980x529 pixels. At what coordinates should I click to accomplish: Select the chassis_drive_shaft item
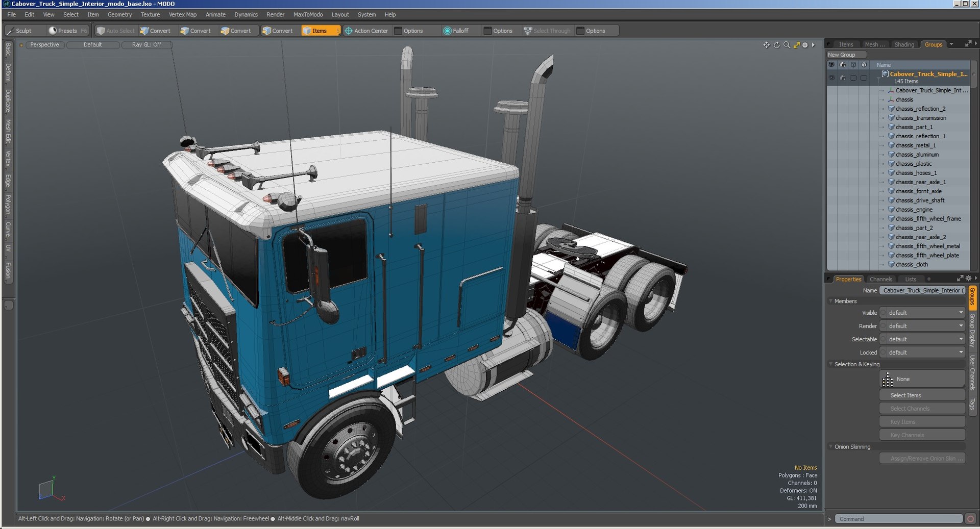(920, 200)
